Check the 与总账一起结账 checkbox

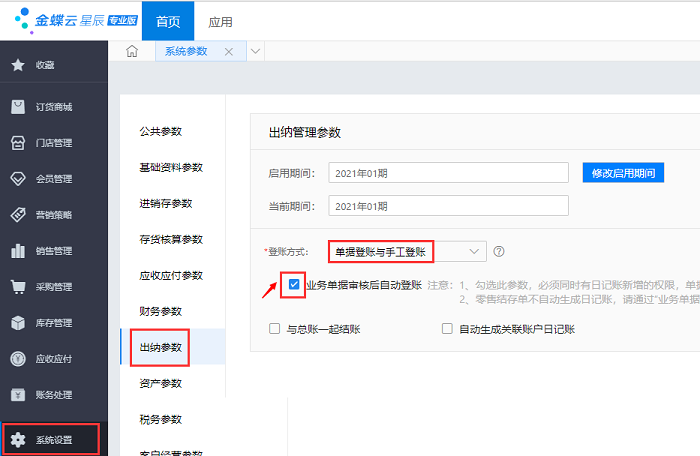click(275, 329)
